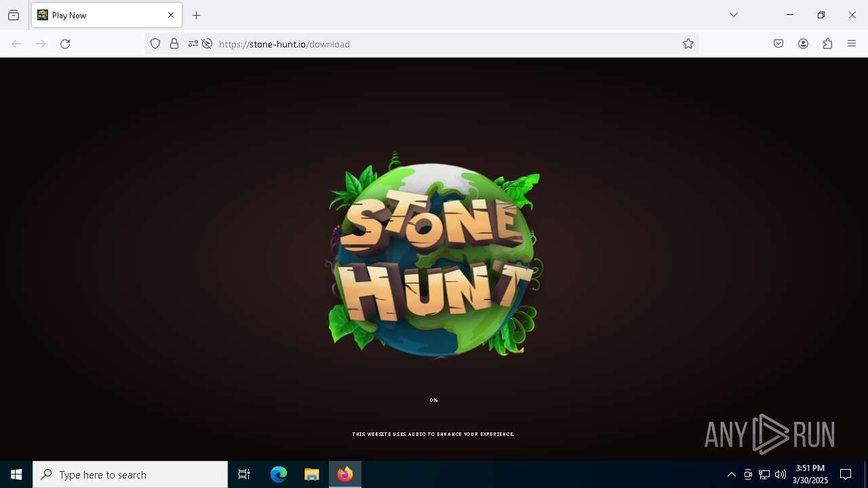Click the Stone Hunt globe logo
The width and height of the screenshot is (868, 488).
[x=434, y=254]
